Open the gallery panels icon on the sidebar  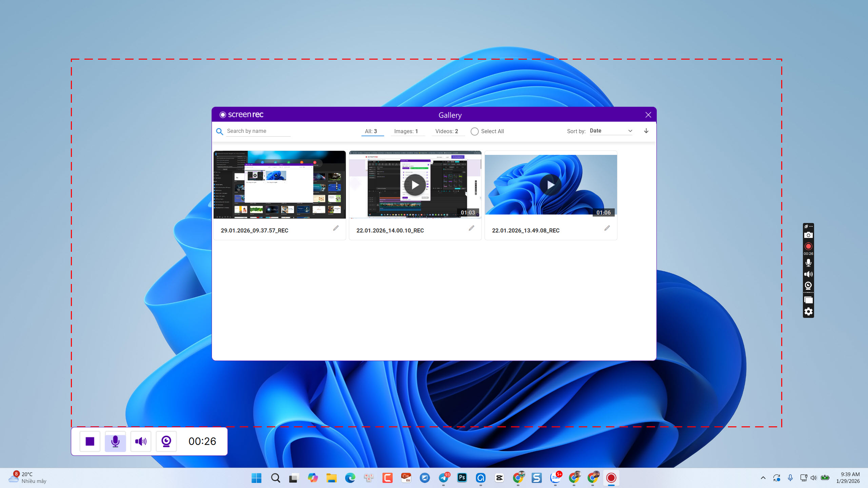coord(808,300)
